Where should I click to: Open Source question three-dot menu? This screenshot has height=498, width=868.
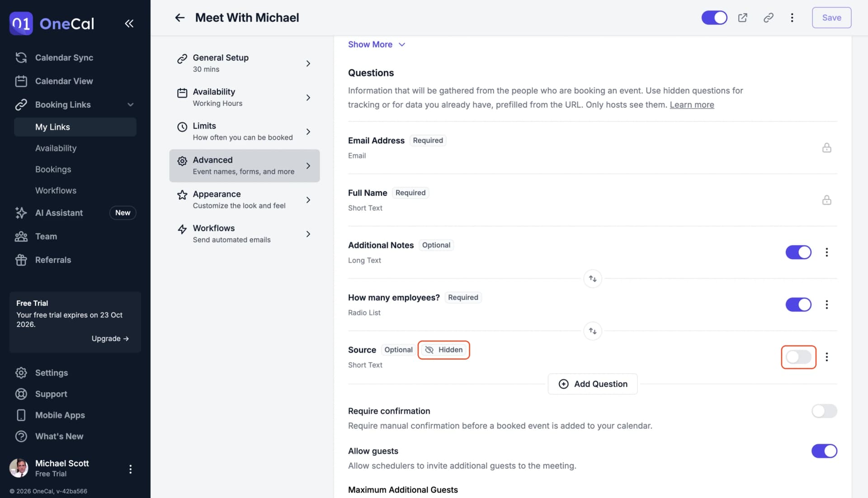[827, 357]
